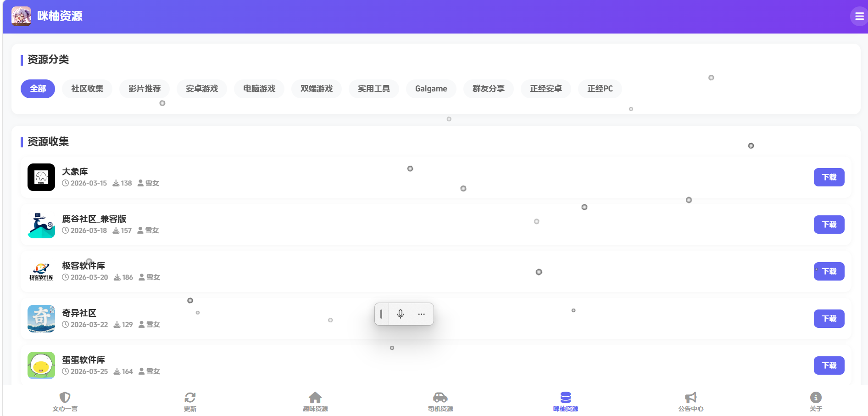Screen dimensions: 868x416
Task: Download 蛋蛋软件库
Action: point(829,365)
